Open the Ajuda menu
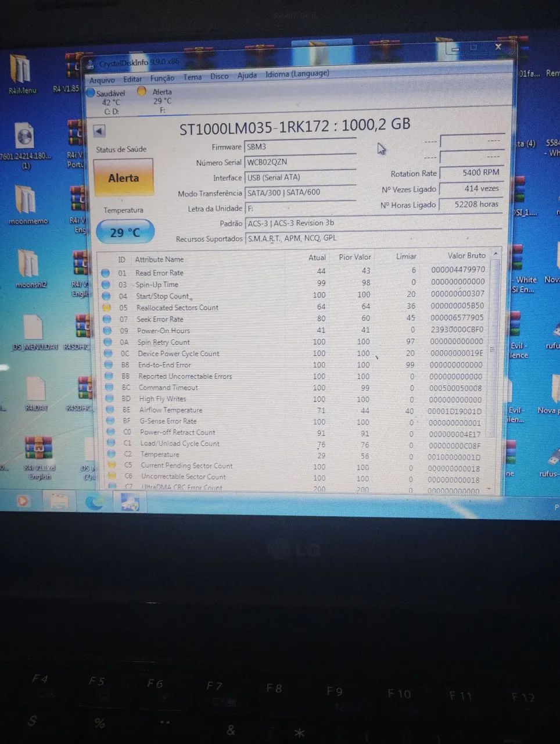 pos(247,76)
